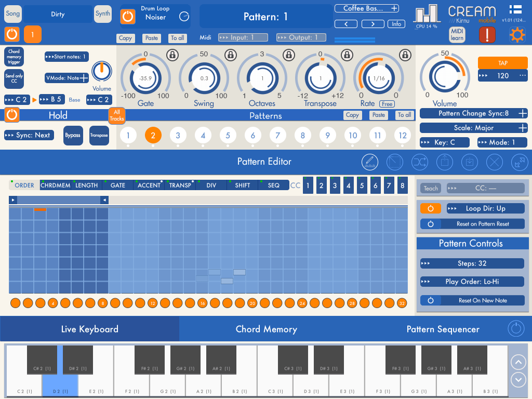The image size is (532, 399).
Task: Expand the pattern editor with arrows icon
Action: pyautogui.click(x=520, y=162)
